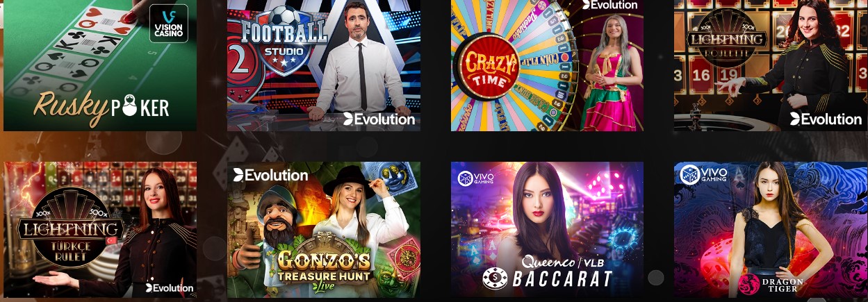Launch Gonzo's Treasure Hunt Live
The height and width of the screenshot is (302, 868).
[x=324, y=230]
